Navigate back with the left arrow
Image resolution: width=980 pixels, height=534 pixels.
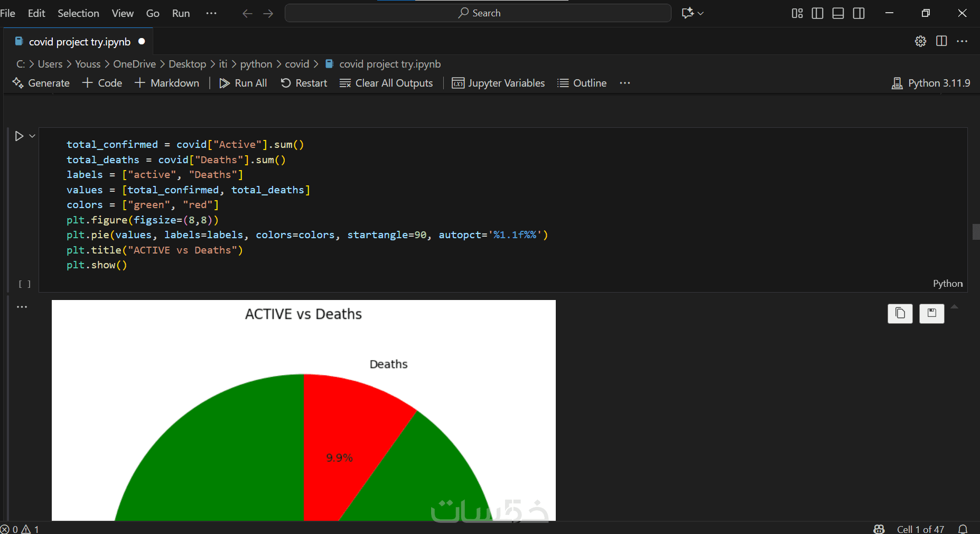[247, 13]
